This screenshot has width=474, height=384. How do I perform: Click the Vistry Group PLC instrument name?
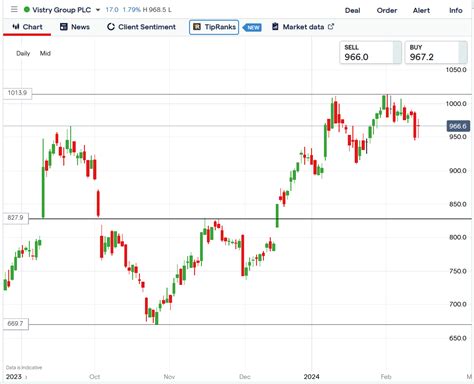coord(62,10)
